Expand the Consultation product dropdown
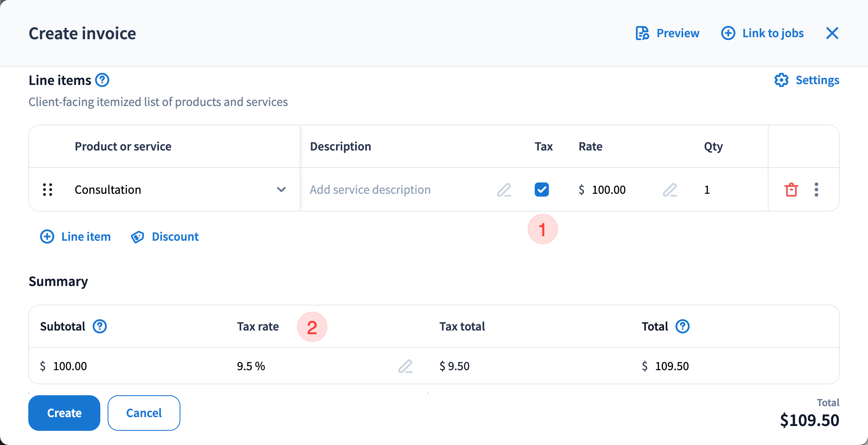Screen dimensions: 868x445 click(281, 190)
